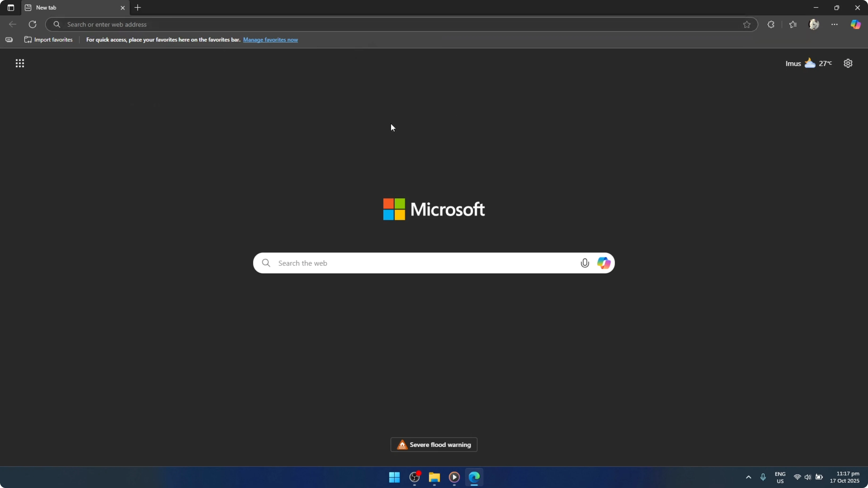Open the browser profile avatar

tap(814, 24)
